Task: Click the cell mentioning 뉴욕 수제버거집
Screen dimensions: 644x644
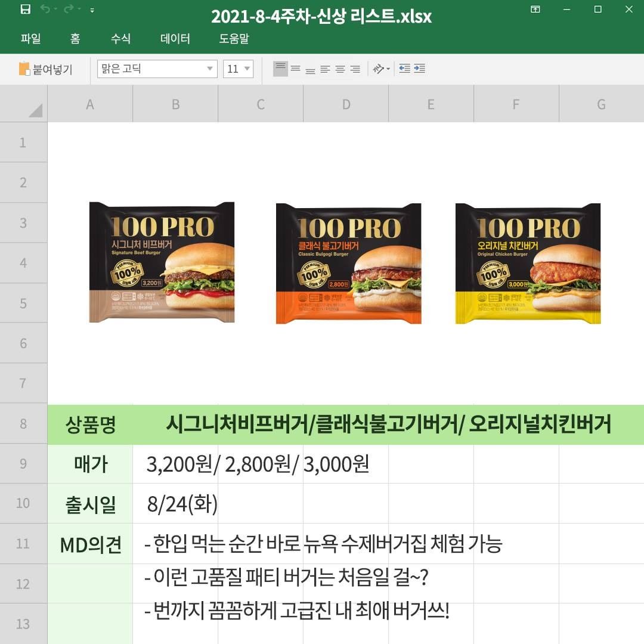Action: [323, 544]
